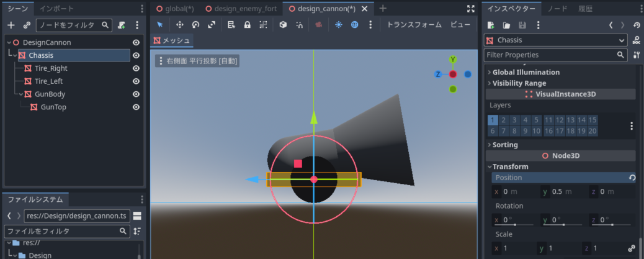The image size is (644, 259).
Task: Go to previous edited object in history
Action: coord(610,25)
